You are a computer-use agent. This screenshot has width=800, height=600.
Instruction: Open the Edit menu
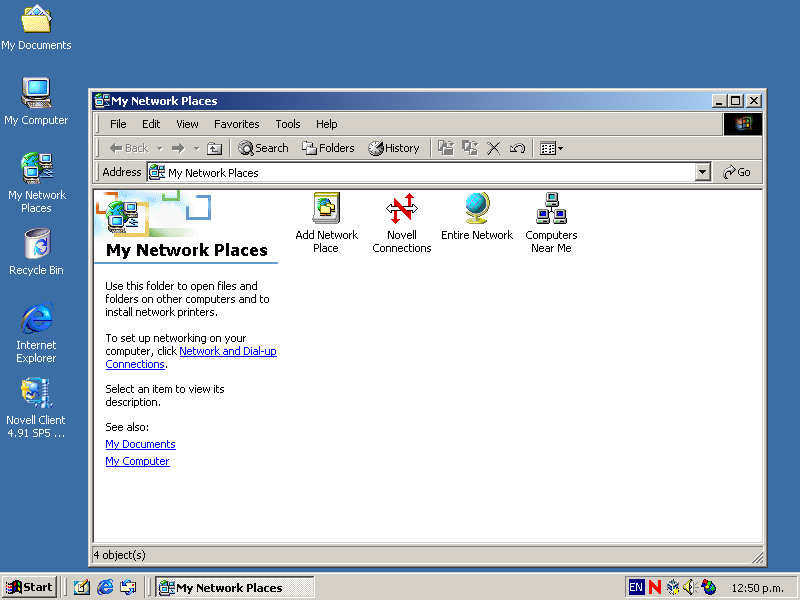click(x=151, y=124)
